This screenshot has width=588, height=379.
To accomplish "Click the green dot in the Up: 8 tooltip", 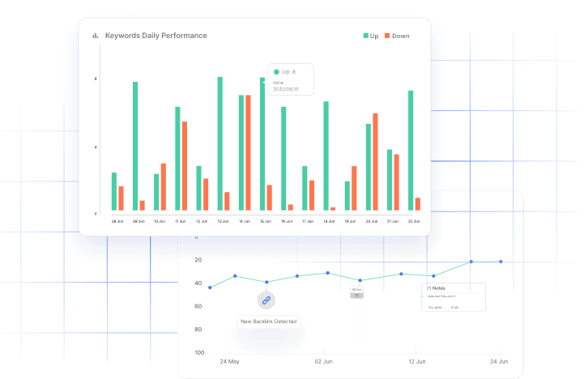I will tap(276, 72).
